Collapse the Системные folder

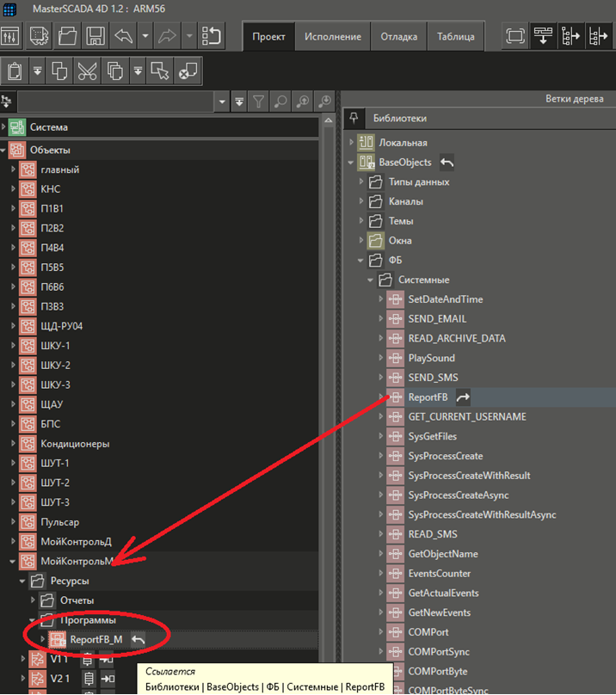coord(371,280)
